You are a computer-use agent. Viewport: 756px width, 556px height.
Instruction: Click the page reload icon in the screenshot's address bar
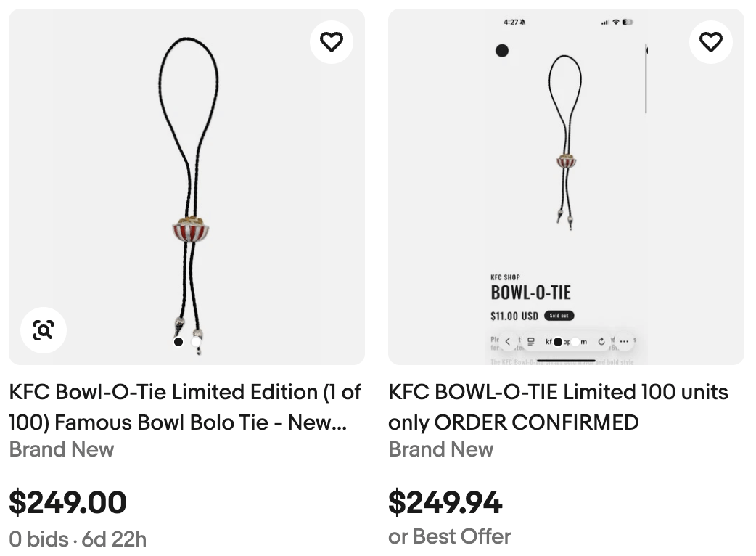point(601,341)
